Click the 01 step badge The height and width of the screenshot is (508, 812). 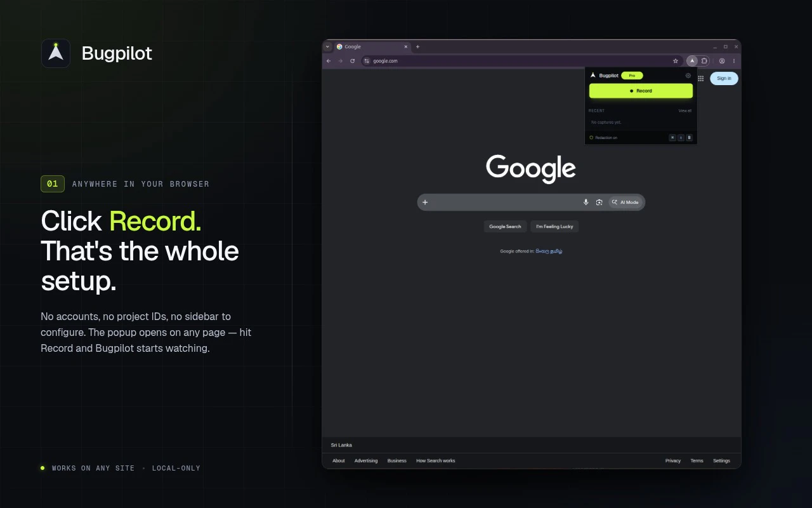53,184
